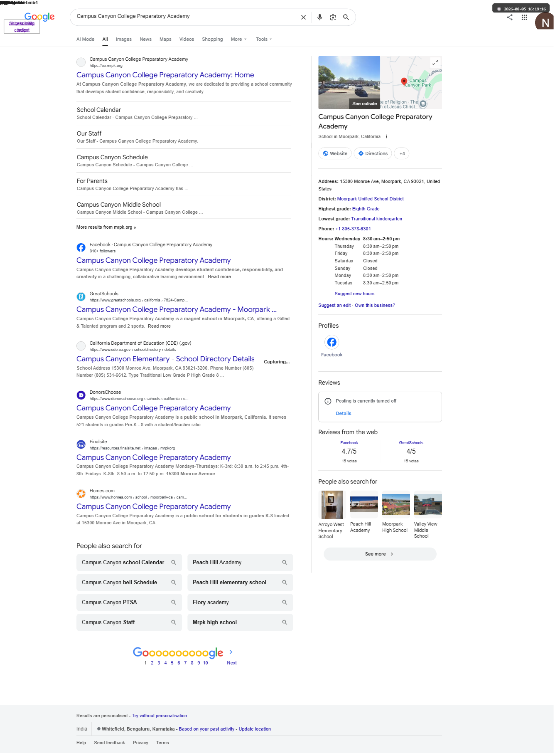Open the school Website button
This screenshot has width=560, height=753.
coord(335,153)
